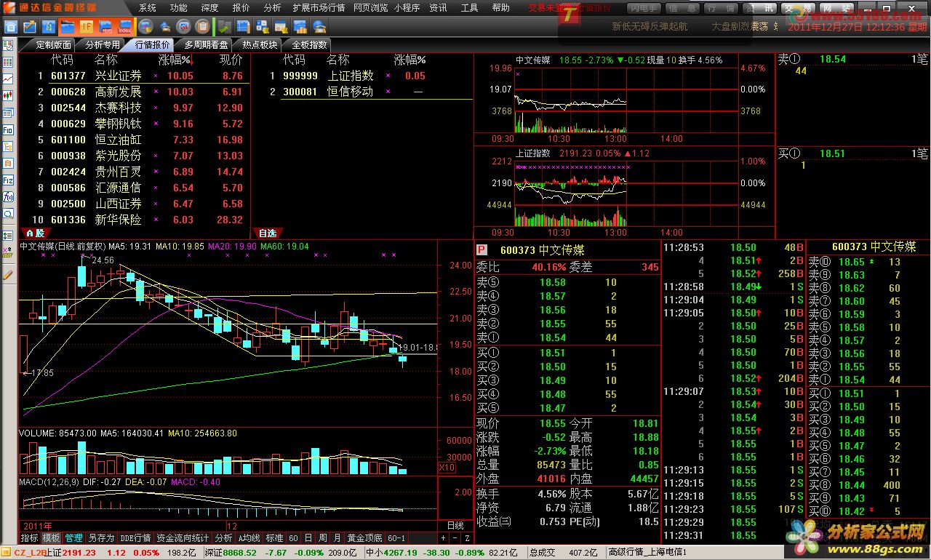931x560 pixels.
Task: Click the tree structure sidebar icon
Action: [x=8, y=146]
